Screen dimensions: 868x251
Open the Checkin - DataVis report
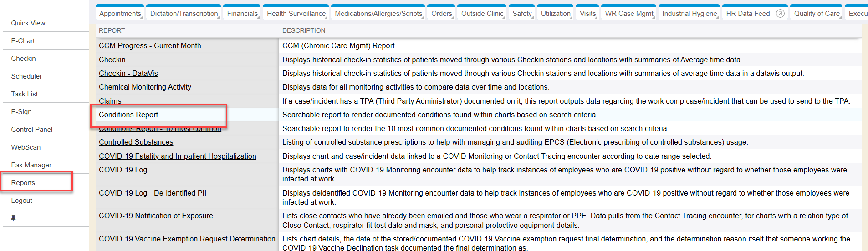point(128,74)
